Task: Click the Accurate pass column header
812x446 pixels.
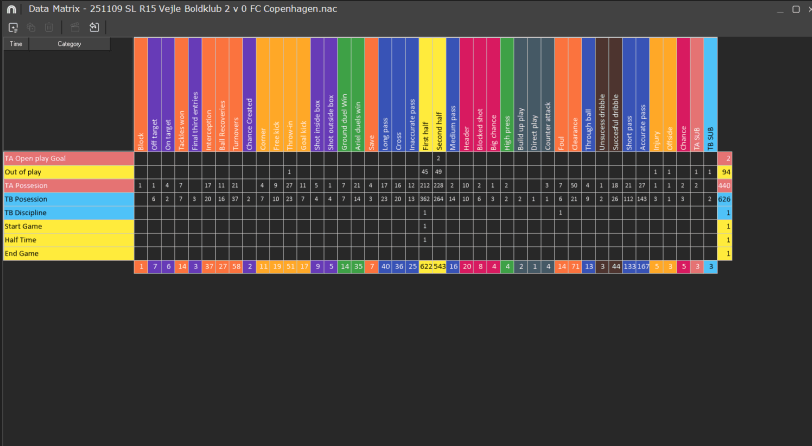Action: tap(642, 94)
